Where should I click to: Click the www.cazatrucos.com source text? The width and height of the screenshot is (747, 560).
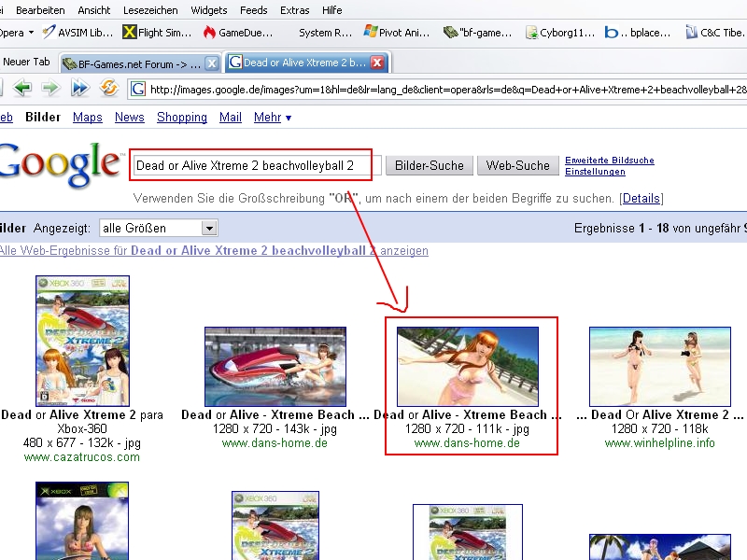pyautogui.click(x=81, y=457)
